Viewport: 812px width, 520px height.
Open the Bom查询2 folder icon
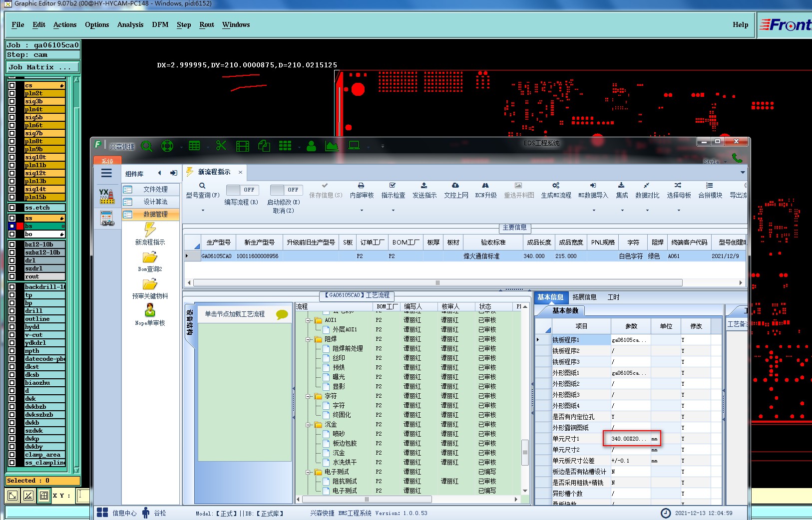point(150,258)
